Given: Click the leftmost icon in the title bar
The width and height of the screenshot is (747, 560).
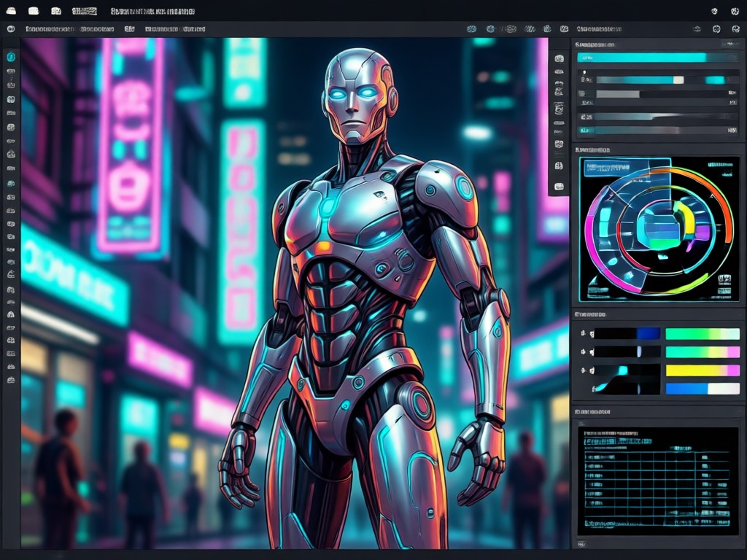Looking at the screenshot, I should coord(11,11).
